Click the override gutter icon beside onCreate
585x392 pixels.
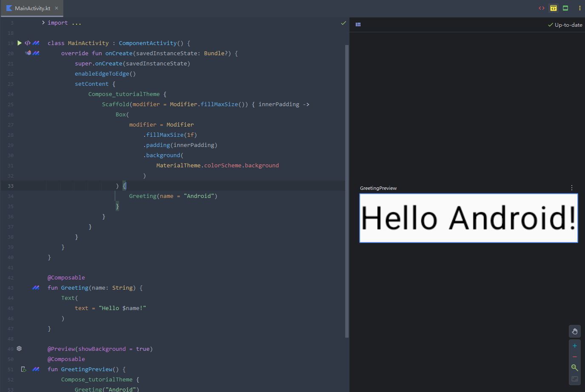point(28,53)
